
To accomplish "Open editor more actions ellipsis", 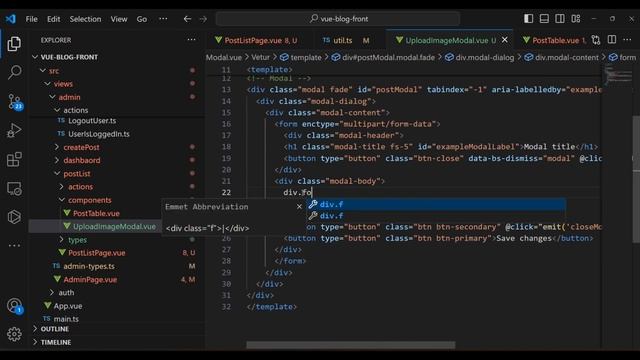I will pyautogui.click(x=627, y=40).
